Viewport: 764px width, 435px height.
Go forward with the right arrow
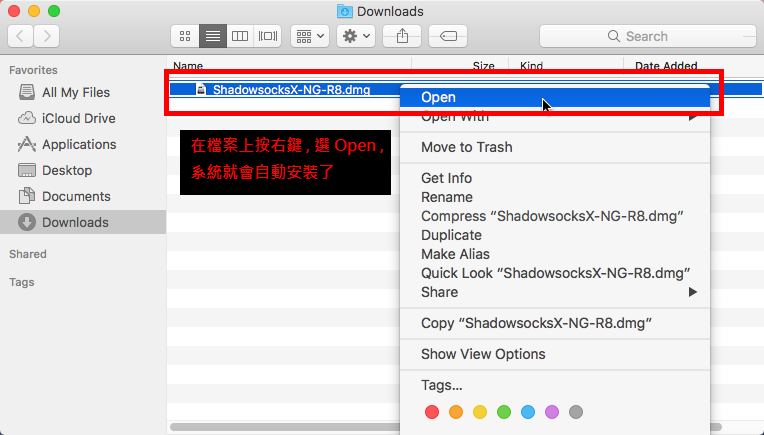coord(46,36)
